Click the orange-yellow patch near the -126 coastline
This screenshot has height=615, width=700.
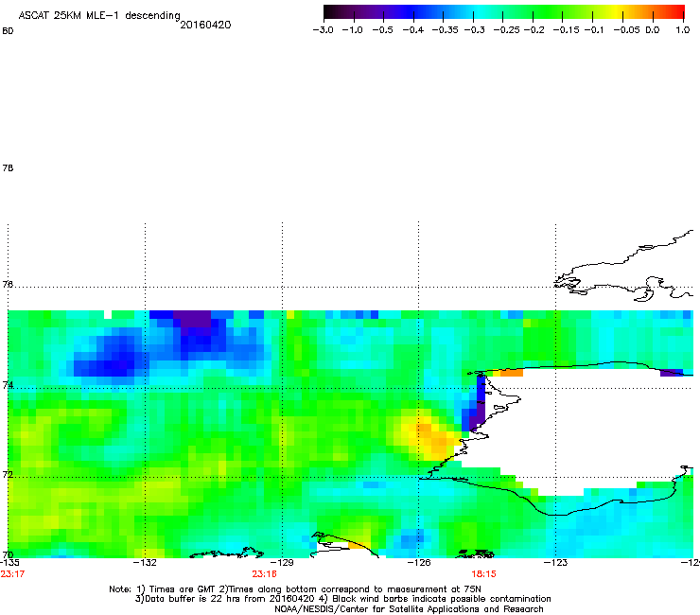[430, 434]
